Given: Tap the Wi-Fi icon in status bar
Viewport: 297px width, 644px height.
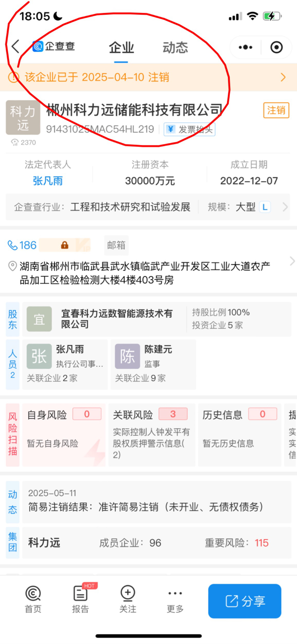Looking at the screenshot, I should (x=253, y=16).
